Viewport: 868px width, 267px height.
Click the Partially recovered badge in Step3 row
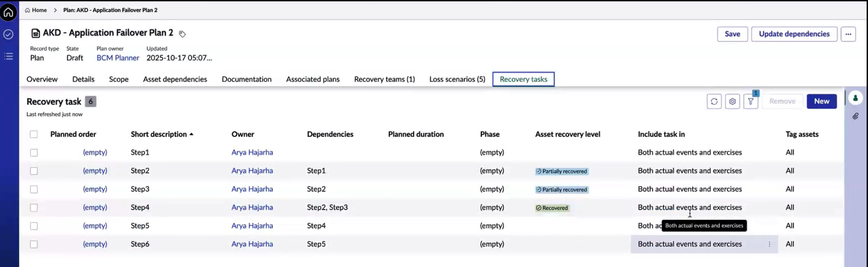[561, 190]
